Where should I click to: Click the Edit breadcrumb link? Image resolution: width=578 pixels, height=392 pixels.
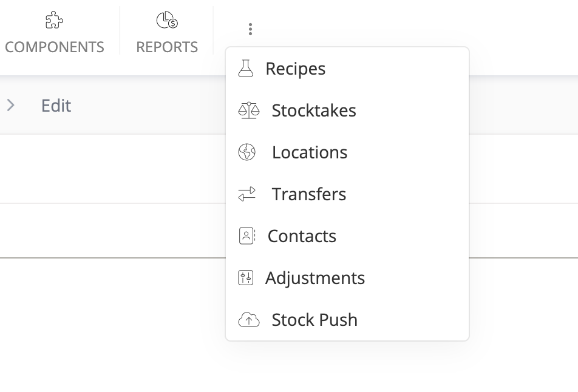56,106
